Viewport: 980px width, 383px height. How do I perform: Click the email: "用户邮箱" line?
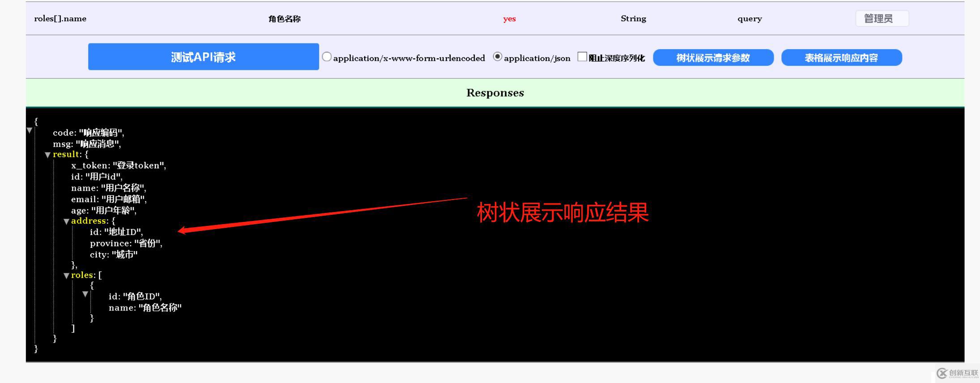[x=109, y=199]
